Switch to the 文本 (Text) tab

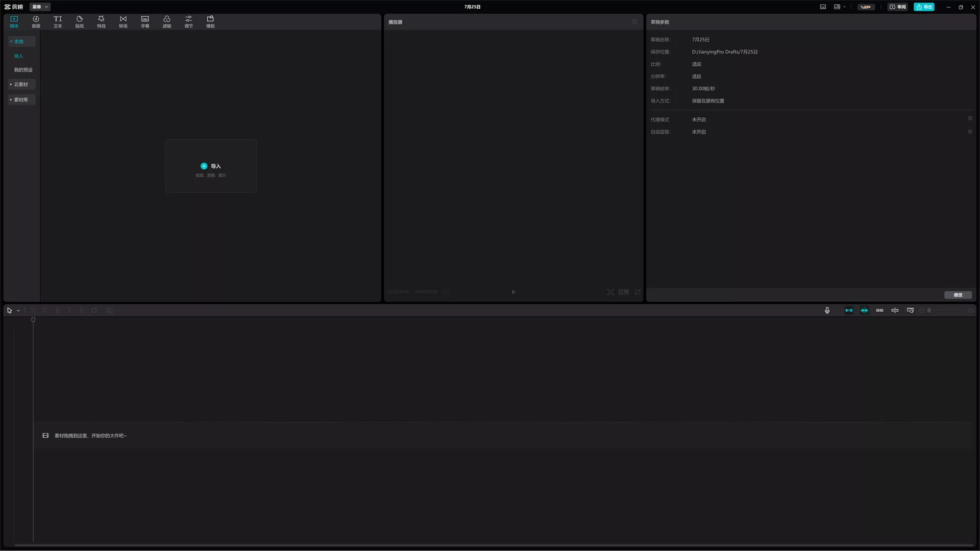click(58, 21)
